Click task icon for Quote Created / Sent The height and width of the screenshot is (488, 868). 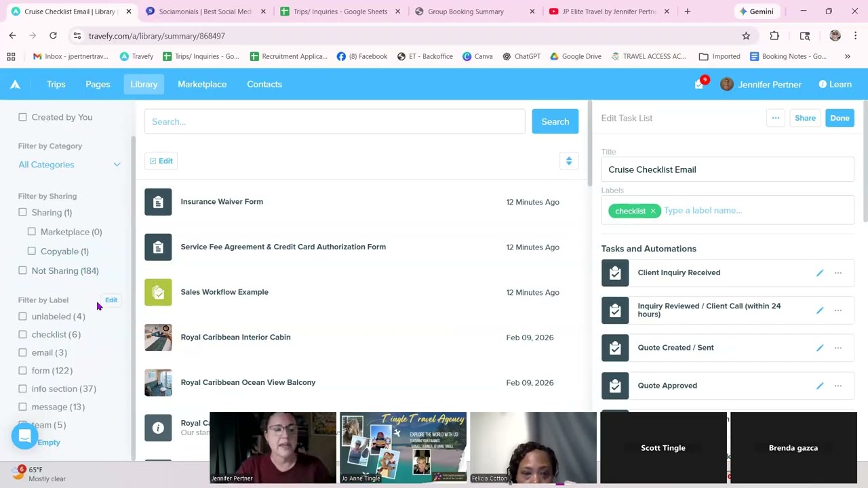[x=615, y=348]
